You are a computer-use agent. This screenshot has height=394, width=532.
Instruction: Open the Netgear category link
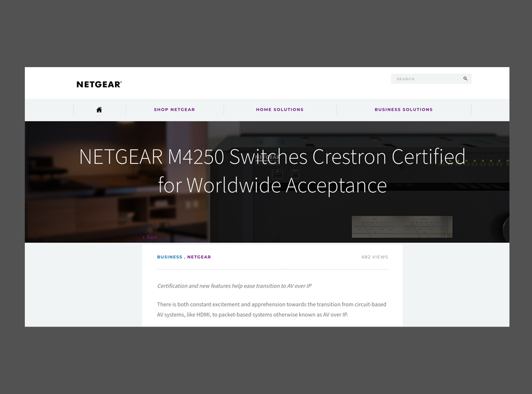tap(199, 257)
